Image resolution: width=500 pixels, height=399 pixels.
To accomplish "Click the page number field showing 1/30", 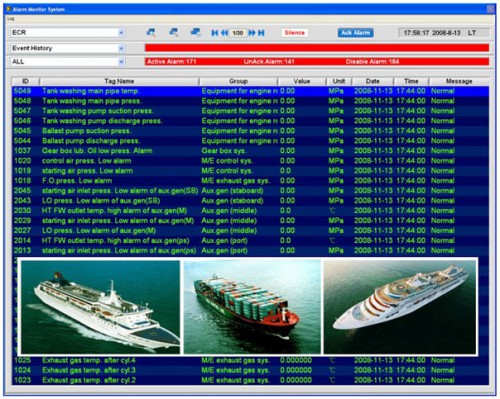I will coord(238,33).
